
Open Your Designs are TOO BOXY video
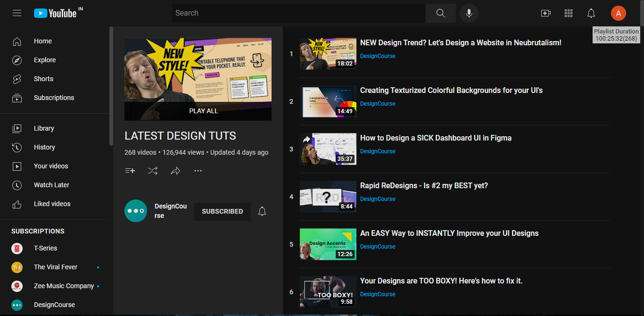click(x=441, y=281)
